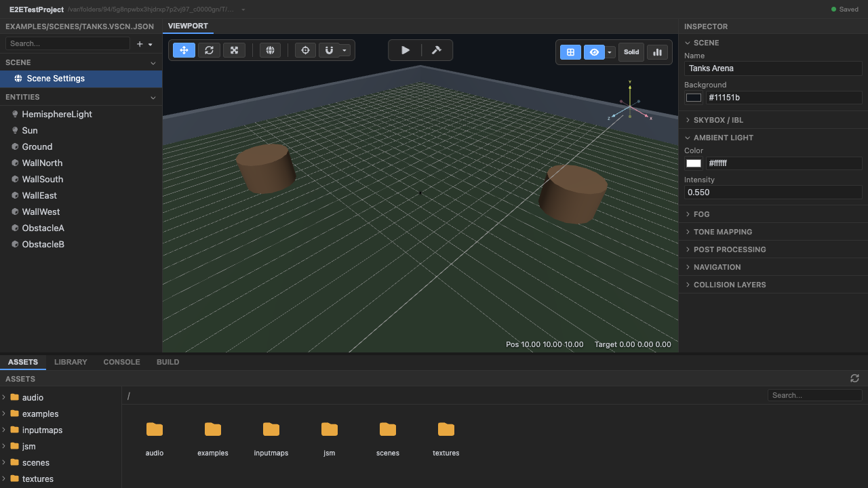Edit the scene Name field Tanks Arena

click(x=773, y=68)
